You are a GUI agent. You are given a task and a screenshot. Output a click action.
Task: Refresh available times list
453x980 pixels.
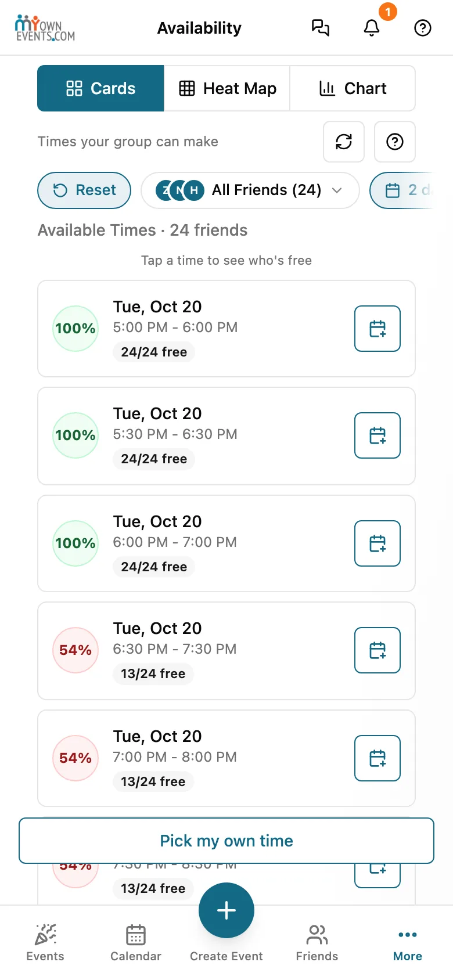pyautogui.click(x=344, y=142)
